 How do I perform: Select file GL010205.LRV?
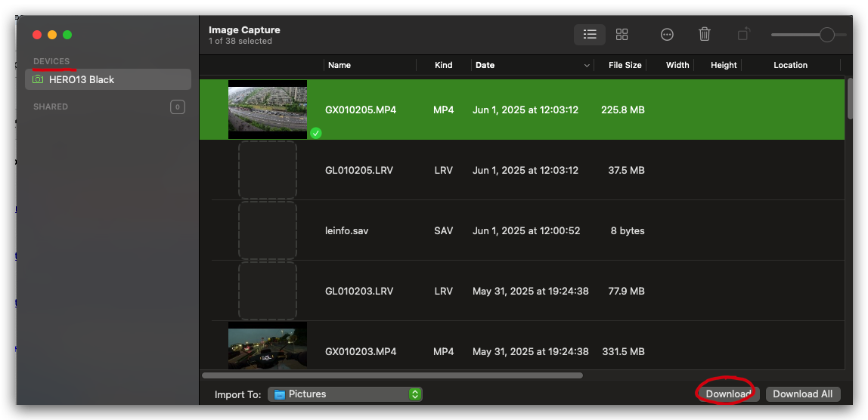(522, 170)
